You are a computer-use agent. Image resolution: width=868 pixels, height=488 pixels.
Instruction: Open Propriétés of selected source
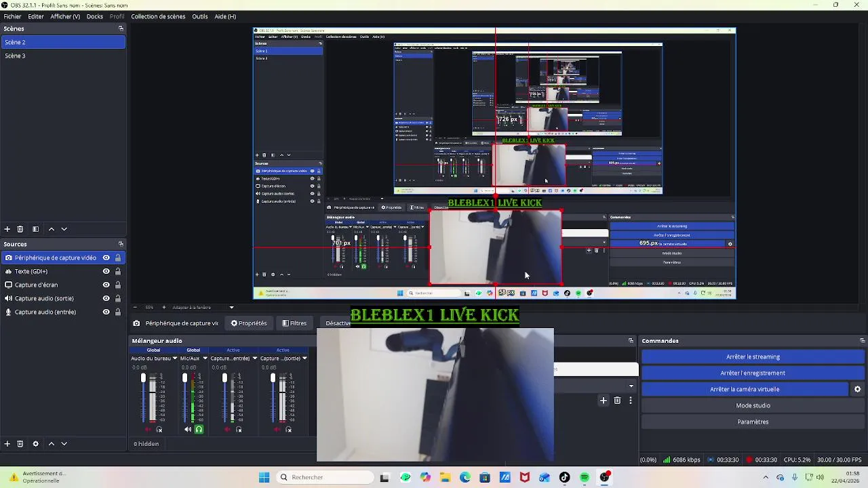(x=249, y=323)
